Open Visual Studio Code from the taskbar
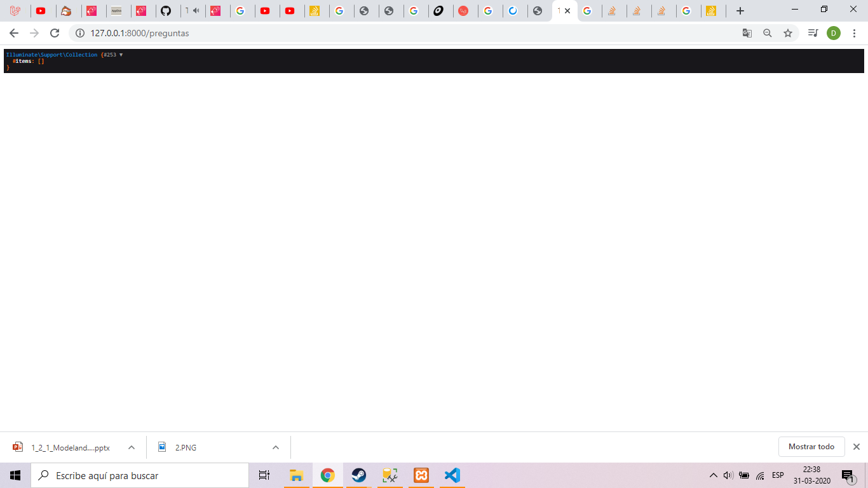 [x=452, y=475]
